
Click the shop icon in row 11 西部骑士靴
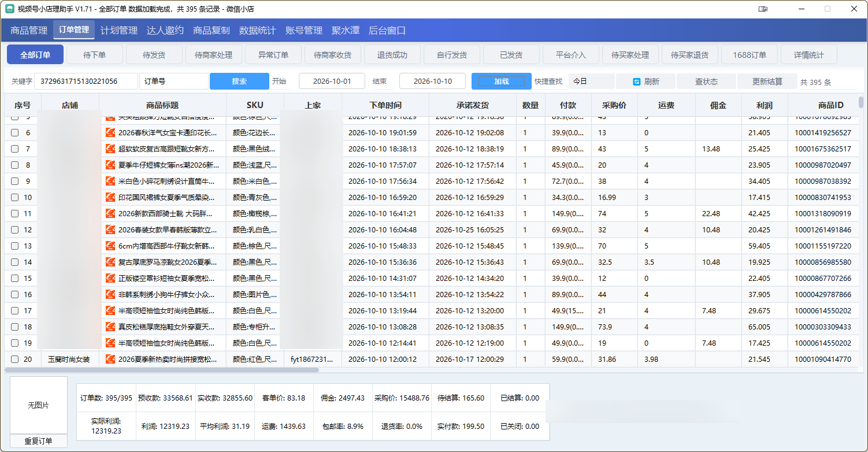(110, 213)
